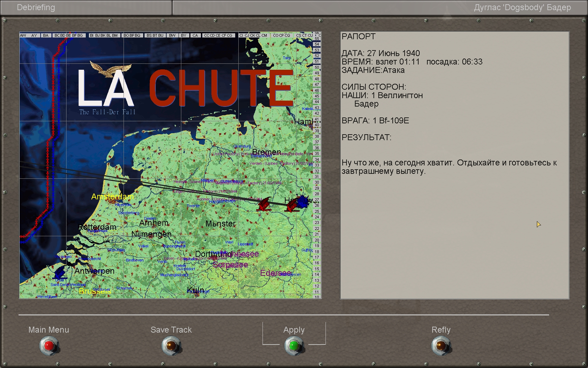Click the mission line ЗАДАНИЕ:Атака
The height and width of the screenshot is (368, 588).
pos(373,70)
